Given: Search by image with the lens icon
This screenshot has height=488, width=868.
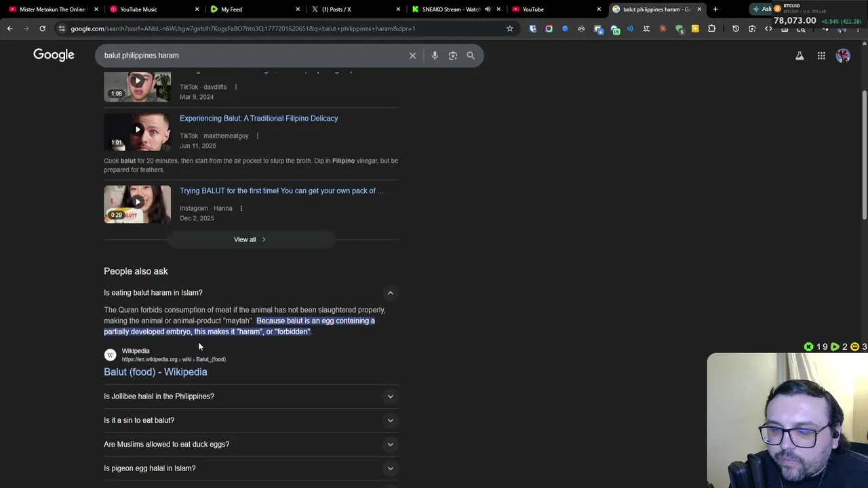Looking at the screenshot, I should point(453,56).
